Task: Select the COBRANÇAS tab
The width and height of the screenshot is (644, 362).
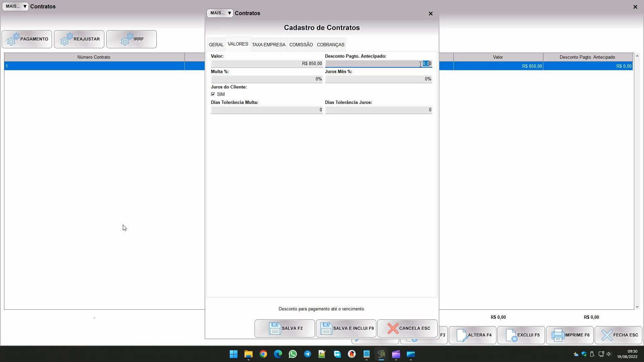Action: coord(330,45)
